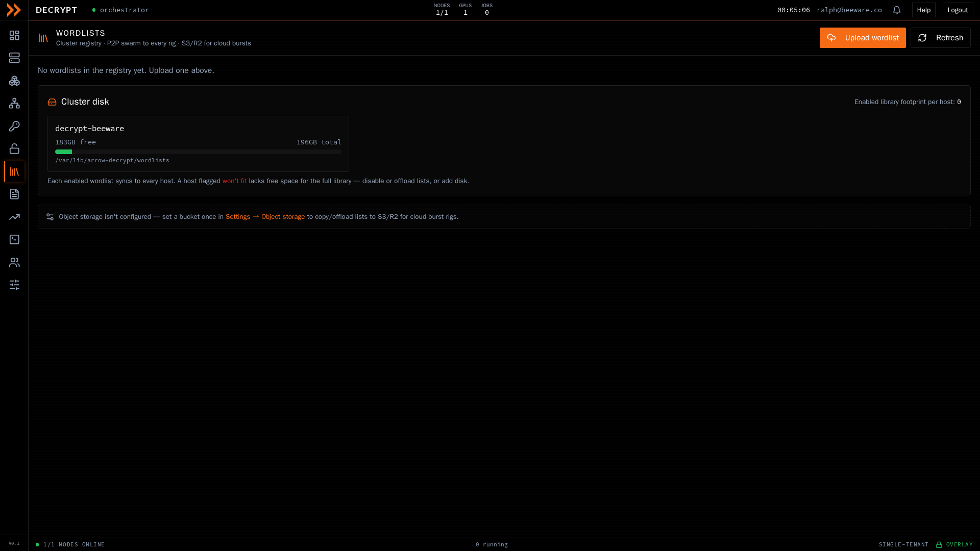Screen dimensions: 980x551
Task: Click the orange double-arrow app logo
Action: (14, 10)
